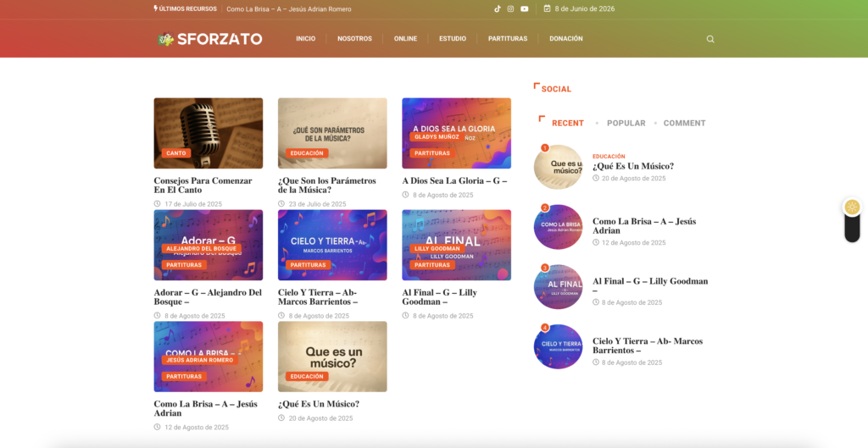Screen dimensions: 868x448
Task: Go to the Inicio menu item
Action: pos(305,39)
